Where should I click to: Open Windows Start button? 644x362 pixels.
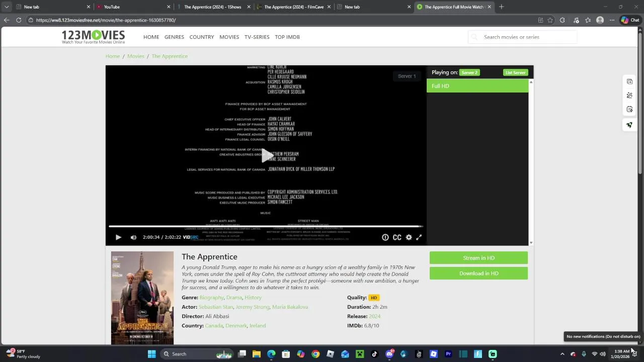[151, 354]
